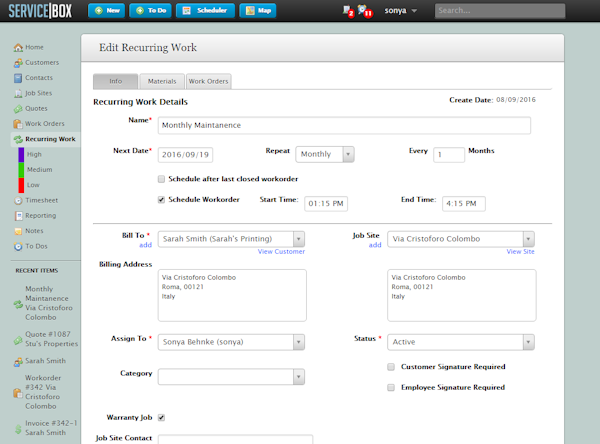
Task: Click recent Workorder #342 clipboard icon
Action: tap(18, 393)
